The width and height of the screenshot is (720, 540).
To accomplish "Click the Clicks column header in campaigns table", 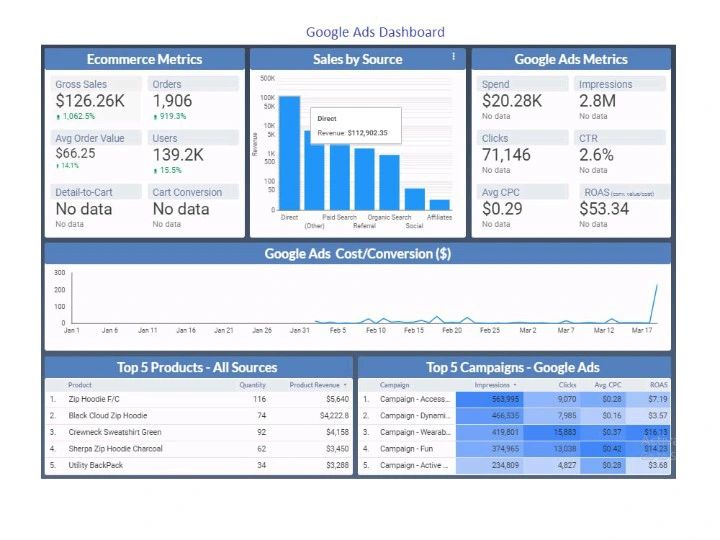I will coord(565,384).
